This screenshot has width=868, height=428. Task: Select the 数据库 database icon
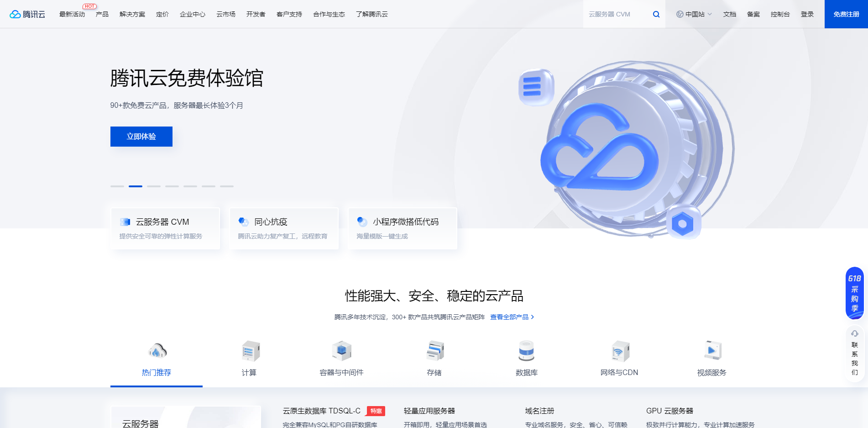coord(527,351)
